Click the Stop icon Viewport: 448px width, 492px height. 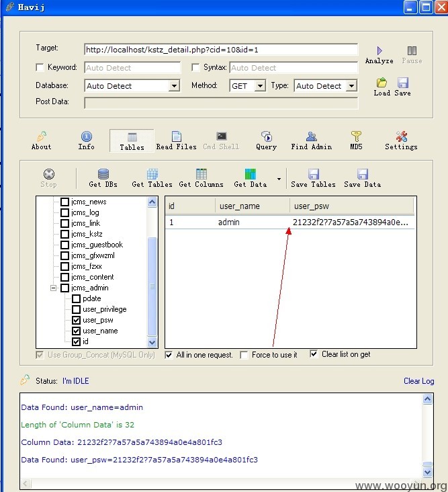click(49, 174)
